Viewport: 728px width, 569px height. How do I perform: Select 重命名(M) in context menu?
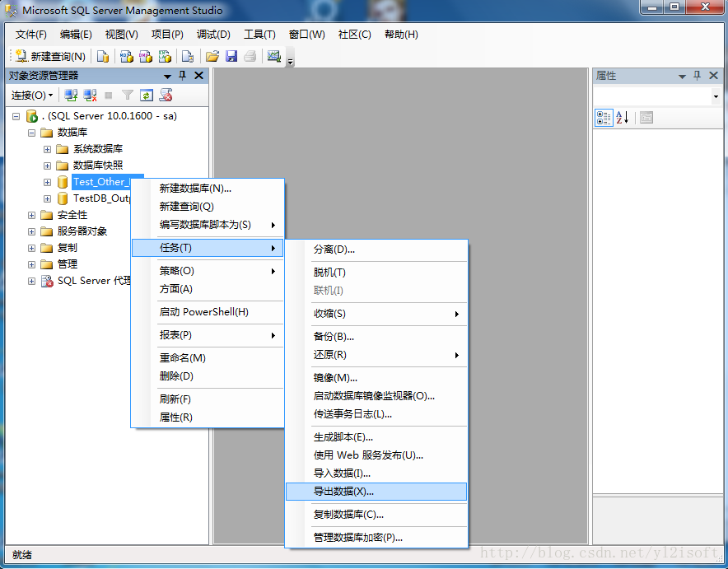208,358
